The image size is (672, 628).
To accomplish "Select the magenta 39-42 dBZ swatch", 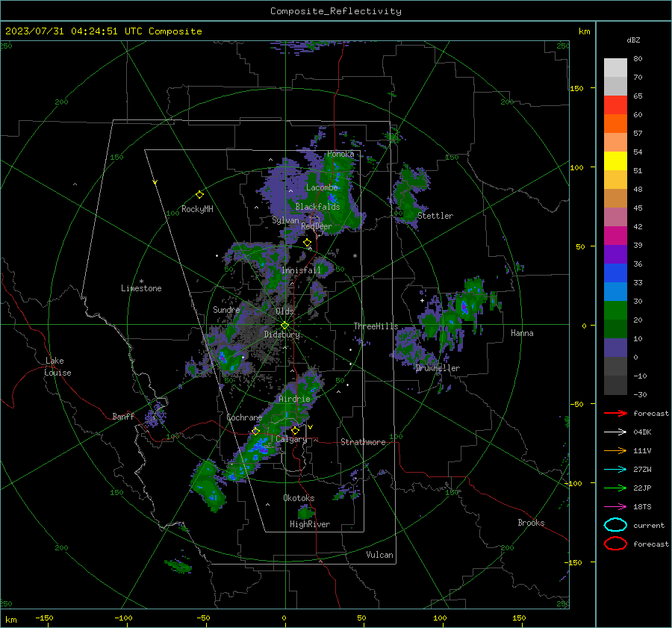I will (x=615, y=236).
